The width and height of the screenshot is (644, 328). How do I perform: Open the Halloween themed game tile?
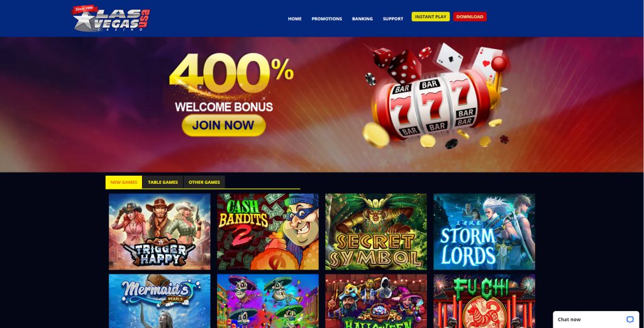376,301
